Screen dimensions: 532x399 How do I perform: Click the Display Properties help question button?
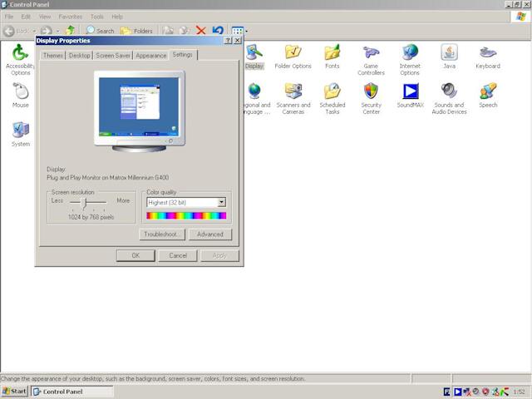click(229, 41)
